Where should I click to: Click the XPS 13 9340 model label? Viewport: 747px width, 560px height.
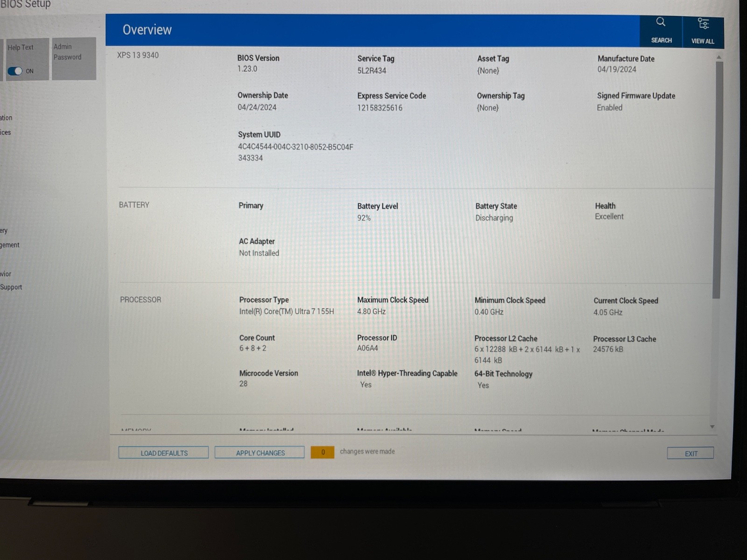138,55
